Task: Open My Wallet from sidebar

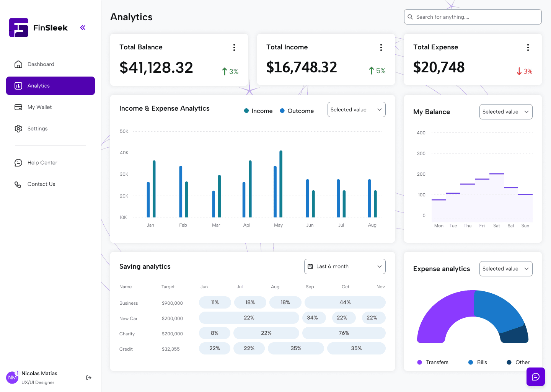Action: (x=39, y=107)
